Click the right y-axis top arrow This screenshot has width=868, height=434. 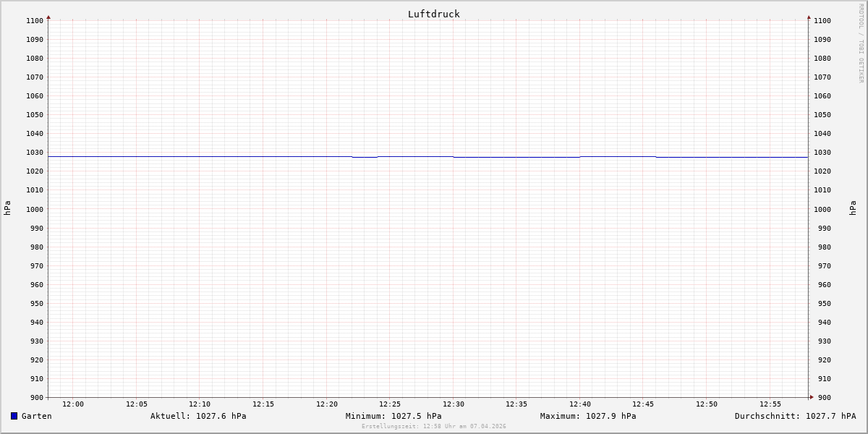click(x=809, y=17)
